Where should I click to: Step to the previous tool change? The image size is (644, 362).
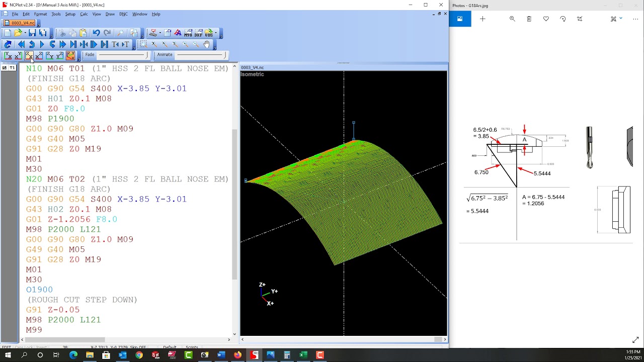coord(115,44)
